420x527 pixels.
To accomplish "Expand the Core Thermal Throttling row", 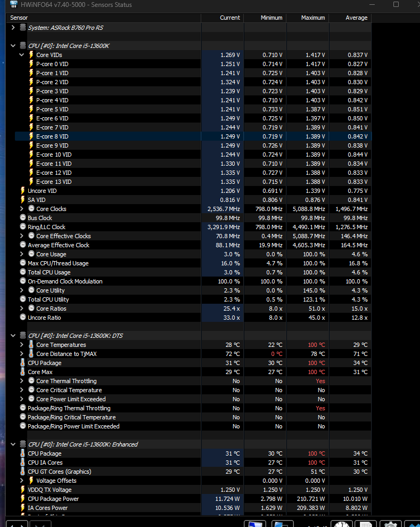I will pos(22,381).
